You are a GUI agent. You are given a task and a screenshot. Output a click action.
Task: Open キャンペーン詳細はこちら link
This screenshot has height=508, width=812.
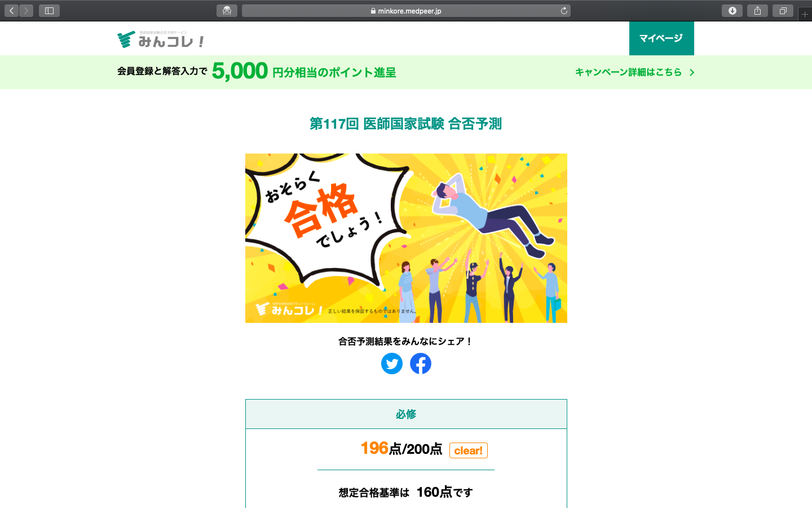tap(628, 72)
